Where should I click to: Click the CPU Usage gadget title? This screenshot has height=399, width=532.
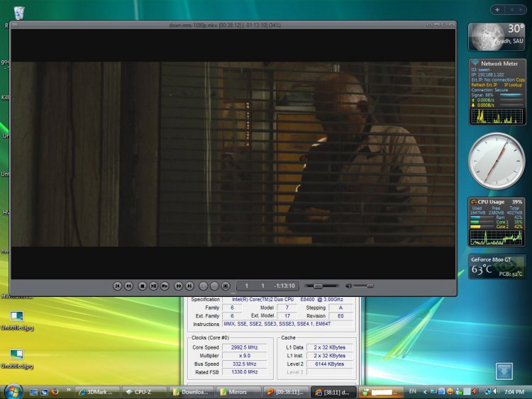[x=491, y=202]
